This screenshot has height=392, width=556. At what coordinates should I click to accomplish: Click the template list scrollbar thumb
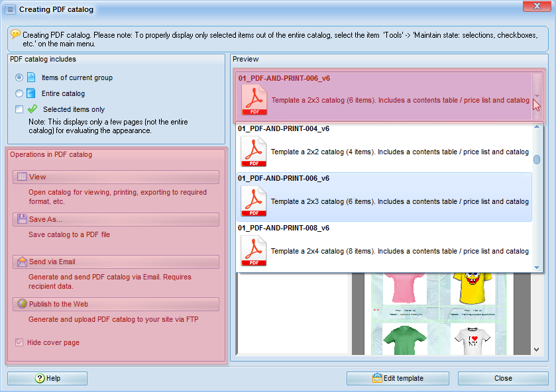coord(537,160)
